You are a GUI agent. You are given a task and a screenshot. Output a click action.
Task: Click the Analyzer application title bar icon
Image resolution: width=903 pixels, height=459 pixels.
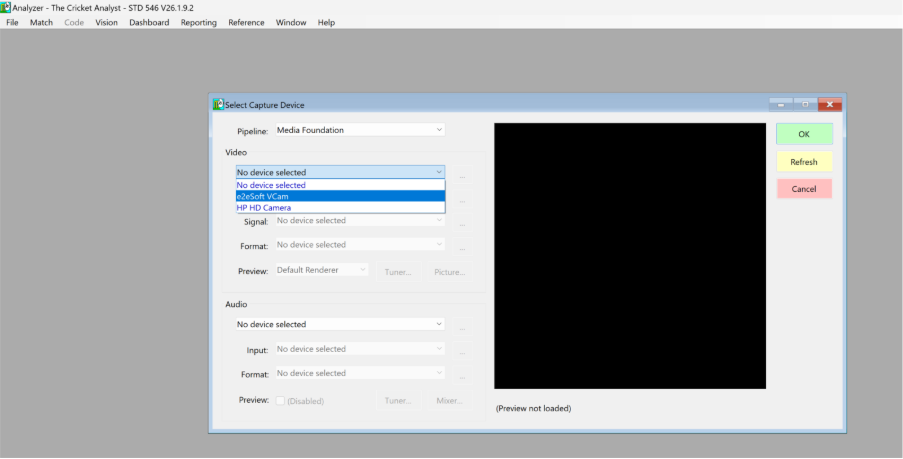pyautogui.click(x=6, y=7)
